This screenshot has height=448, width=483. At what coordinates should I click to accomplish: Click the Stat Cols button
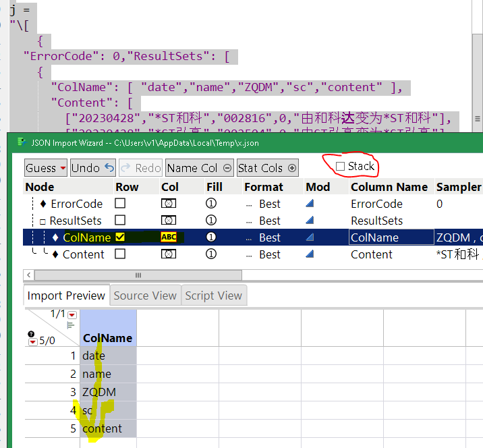point(267,168)
